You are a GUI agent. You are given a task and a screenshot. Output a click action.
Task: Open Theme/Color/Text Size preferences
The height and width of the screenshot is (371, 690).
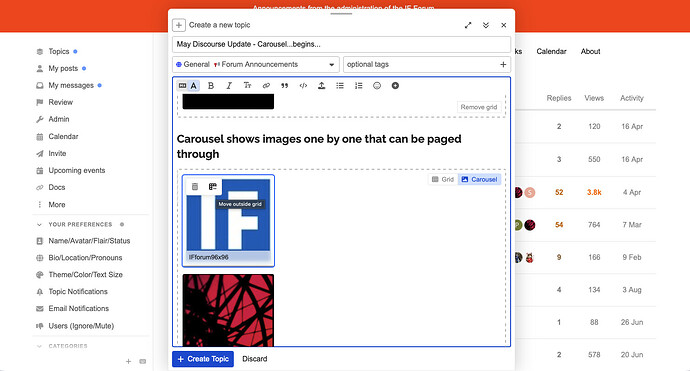[85, 275]
